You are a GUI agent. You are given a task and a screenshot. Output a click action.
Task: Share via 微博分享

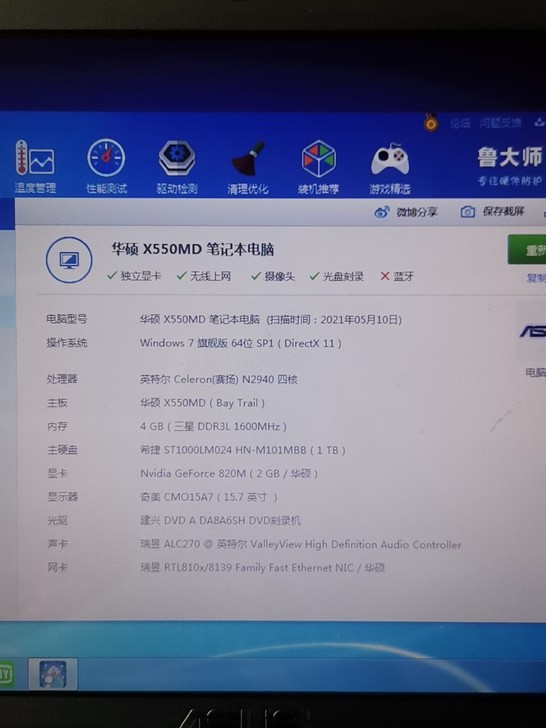(406, 212)
